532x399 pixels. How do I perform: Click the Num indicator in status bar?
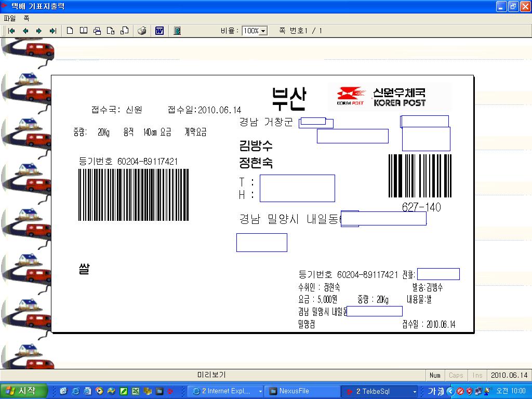tap(435, 375)
